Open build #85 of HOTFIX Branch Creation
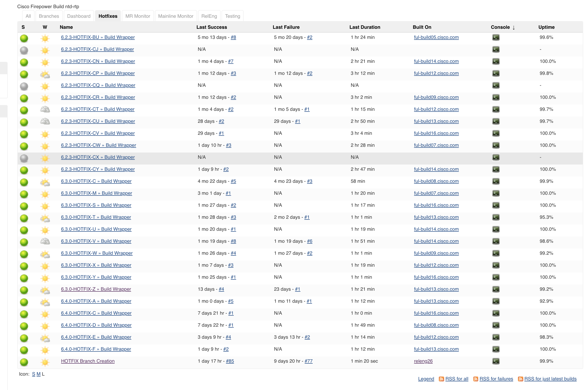 coord(230,361)
